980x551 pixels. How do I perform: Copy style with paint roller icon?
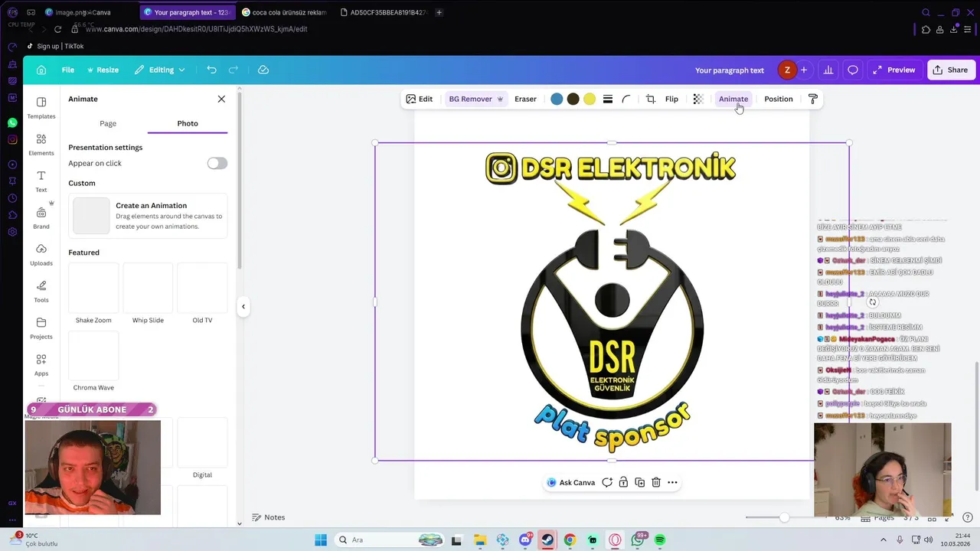[813, 99]
